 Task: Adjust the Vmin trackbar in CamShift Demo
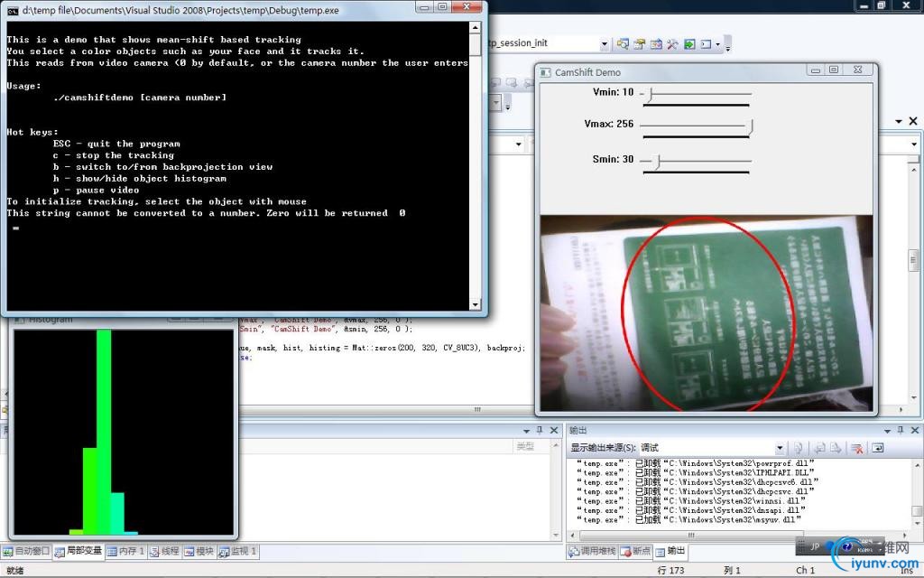click(x=696, y=94)
